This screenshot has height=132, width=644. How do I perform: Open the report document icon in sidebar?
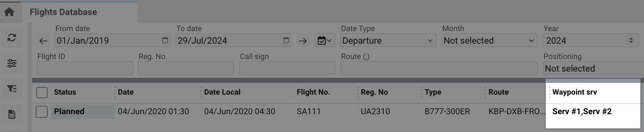click(12, 114)
